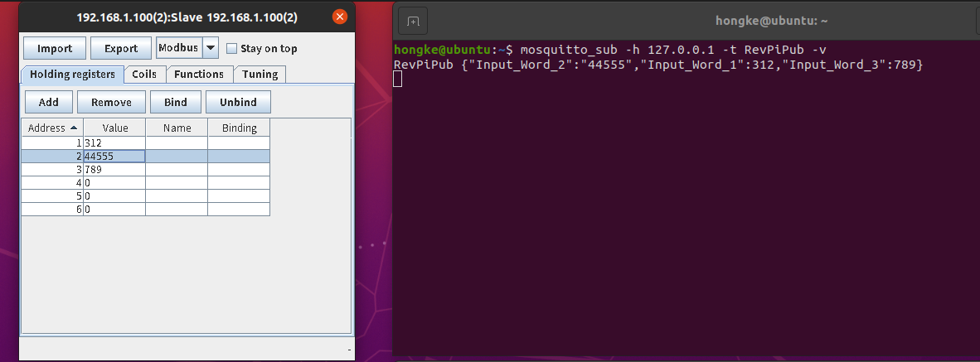Select value cell containing 44555

114,157
